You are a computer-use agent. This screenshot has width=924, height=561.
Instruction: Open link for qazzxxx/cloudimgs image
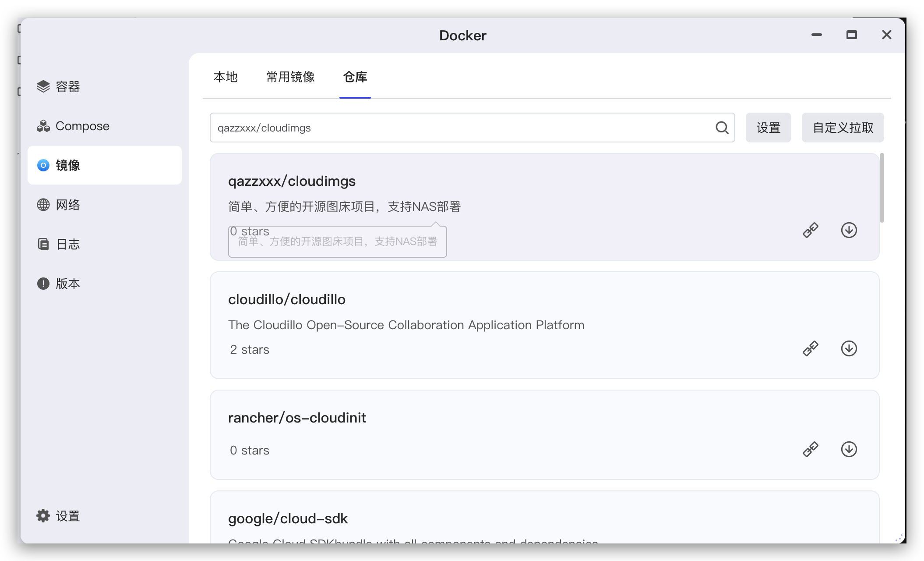810,230
